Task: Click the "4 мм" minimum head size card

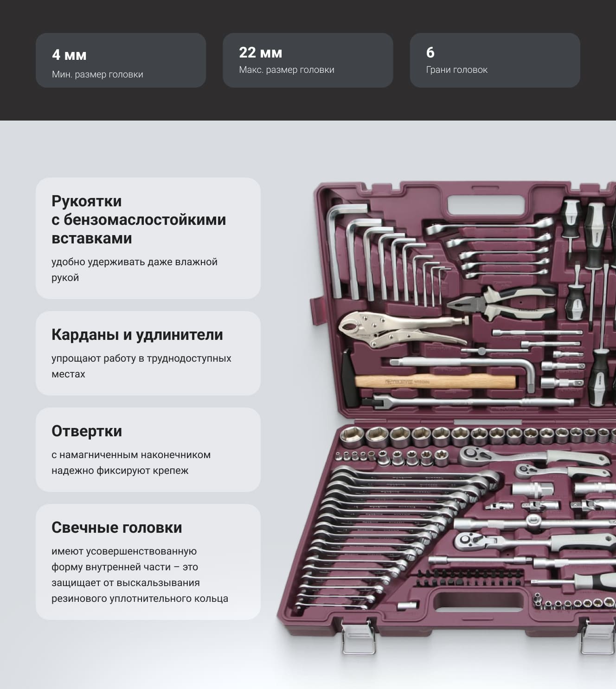Action: 121,60
